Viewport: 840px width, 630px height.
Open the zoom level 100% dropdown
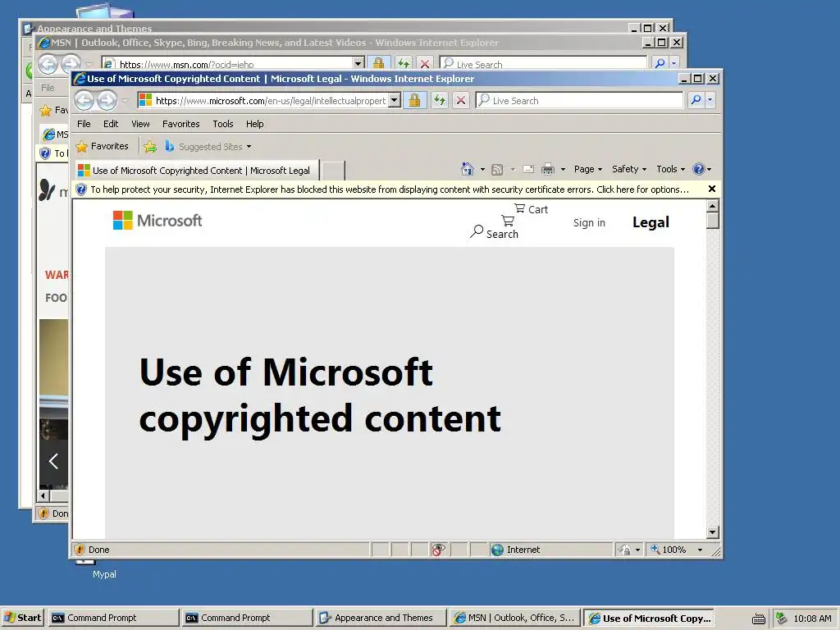coord(700,550)
